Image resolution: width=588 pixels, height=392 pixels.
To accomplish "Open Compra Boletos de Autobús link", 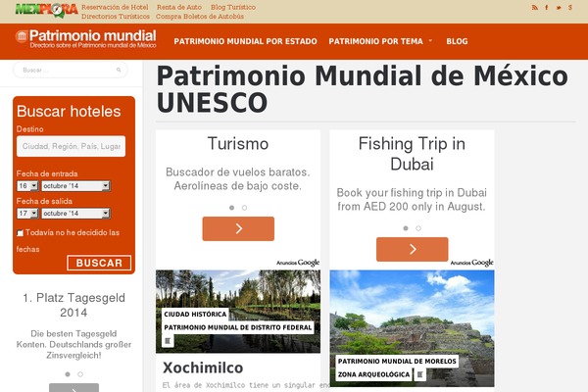I will click(x=200, y=17).
